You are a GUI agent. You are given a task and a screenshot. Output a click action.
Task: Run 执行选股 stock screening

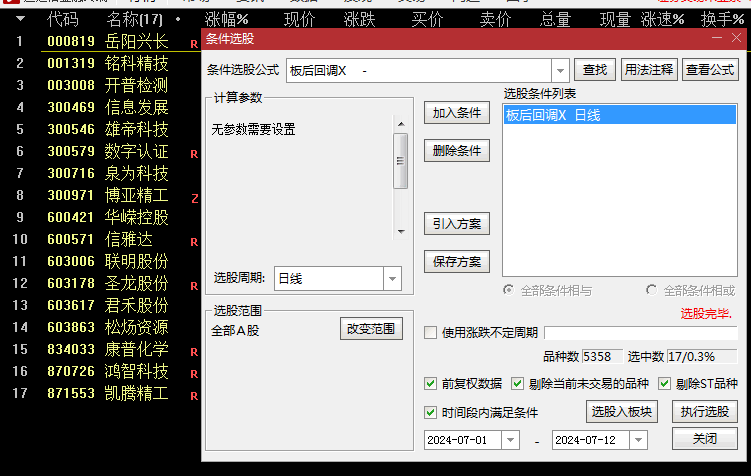tap(705, 411)
